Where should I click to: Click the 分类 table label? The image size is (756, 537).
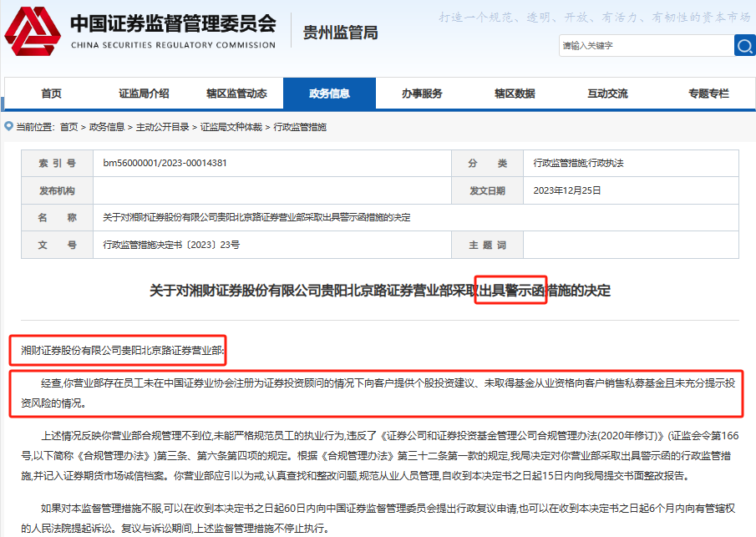tap(488, 164)
